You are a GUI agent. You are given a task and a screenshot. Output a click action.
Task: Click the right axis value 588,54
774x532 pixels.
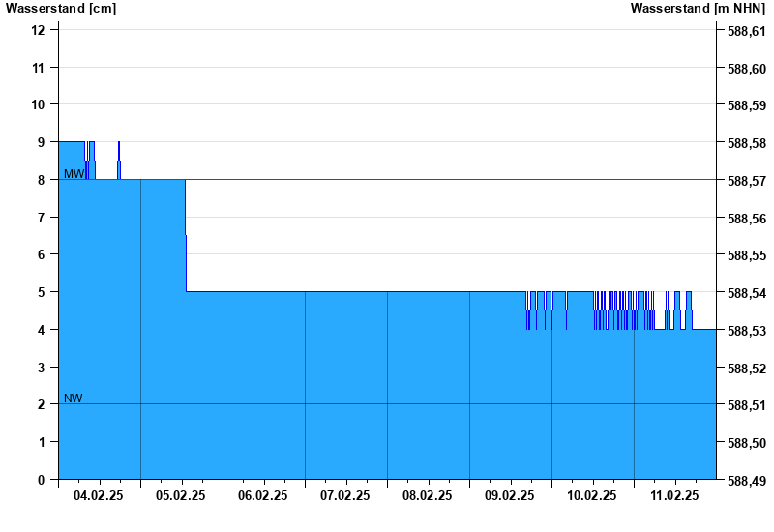pyautogui.click(x=747, y=293)
